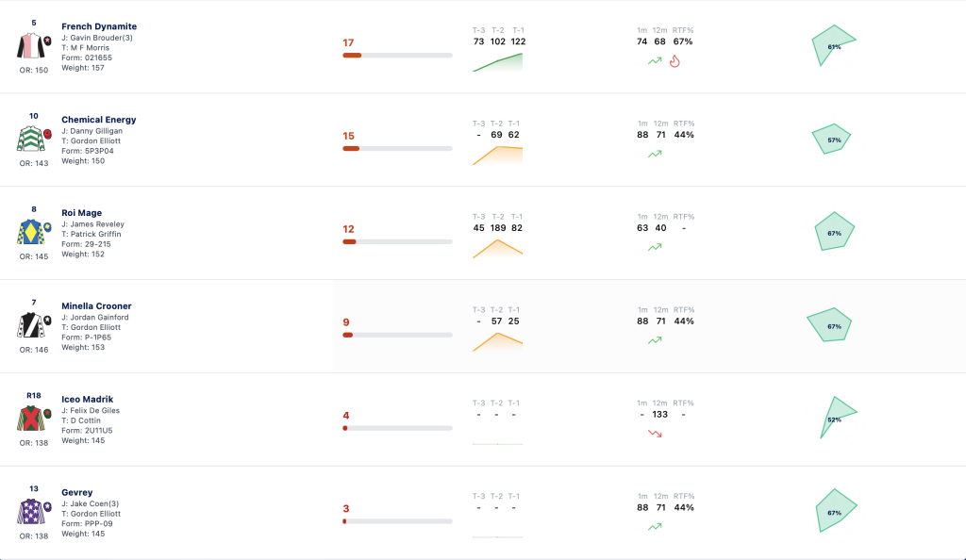The image size is (966, 560).
Task: Click Chemical Energy's green chevron silk icon
Action: (31, 140)
